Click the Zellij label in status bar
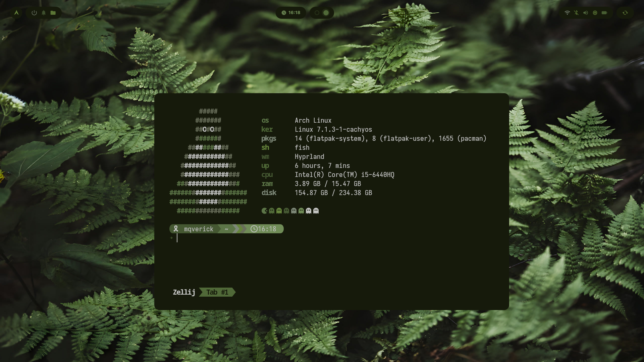Viewport: 644px width, 362px height. click(x=184, y=292)
